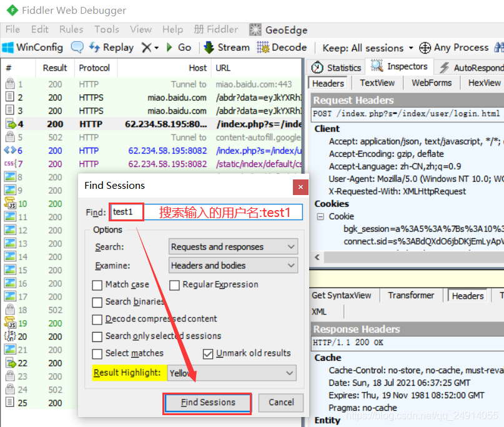The image size is (504, 427).
Task: Select the HexView inspector tab
Action: 485,83
